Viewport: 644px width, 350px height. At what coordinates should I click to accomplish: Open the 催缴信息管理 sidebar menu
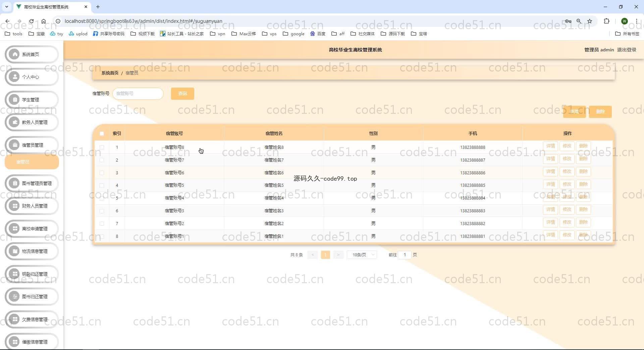(32, 342)
